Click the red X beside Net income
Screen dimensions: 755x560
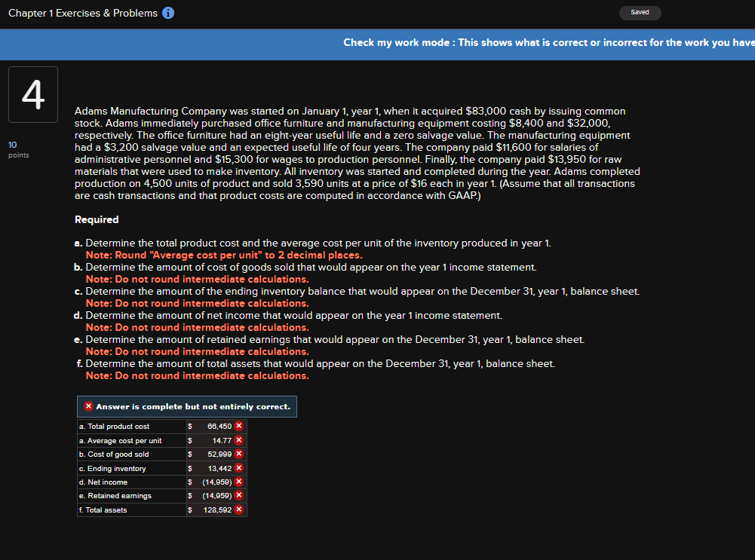239,482
